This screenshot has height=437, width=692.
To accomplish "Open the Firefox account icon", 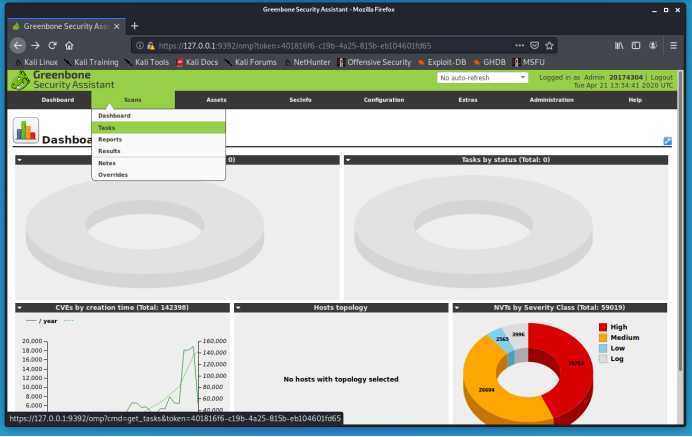I will [x=653, y=45].
